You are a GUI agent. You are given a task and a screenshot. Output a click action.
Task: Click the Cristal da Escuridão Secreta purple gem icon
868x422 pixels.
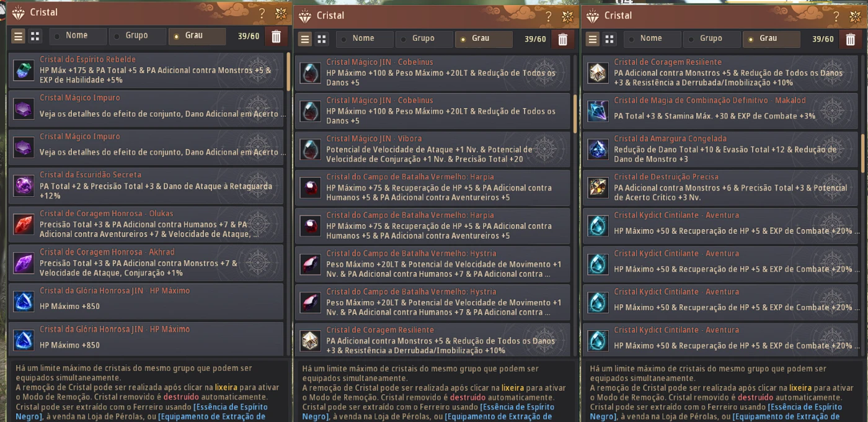[x=24, y=186]
